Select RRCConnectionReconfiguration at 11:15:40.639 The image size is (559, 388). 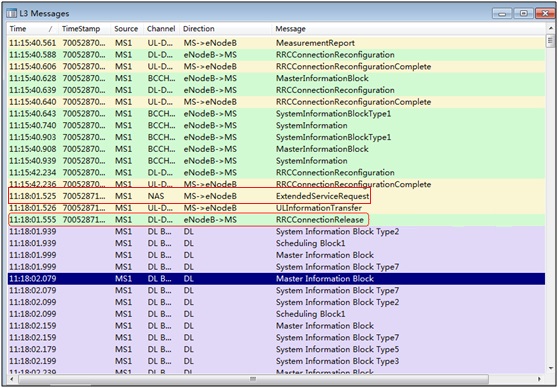click(276, 90)
